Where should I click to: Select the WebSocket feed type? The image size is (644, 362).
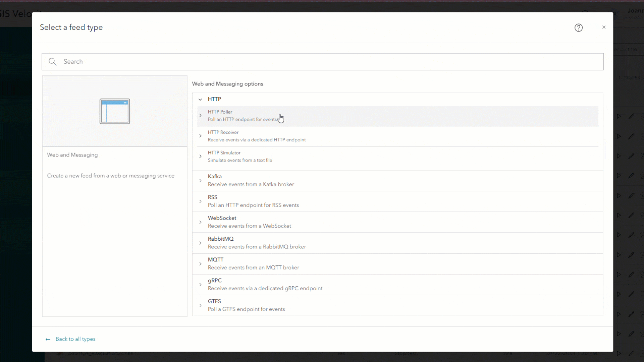pyautogui.click(x=250, y=222)
